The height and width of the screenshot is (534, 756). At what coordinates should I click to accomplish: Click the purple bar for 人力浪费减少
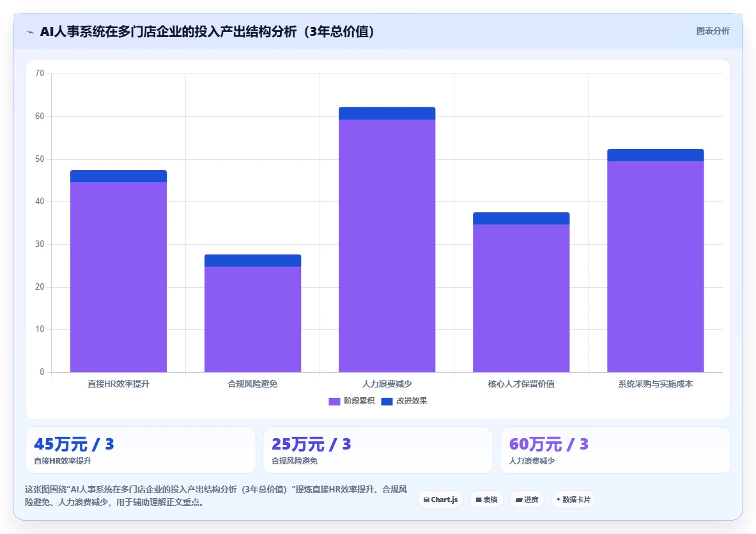tap(387, 246)
